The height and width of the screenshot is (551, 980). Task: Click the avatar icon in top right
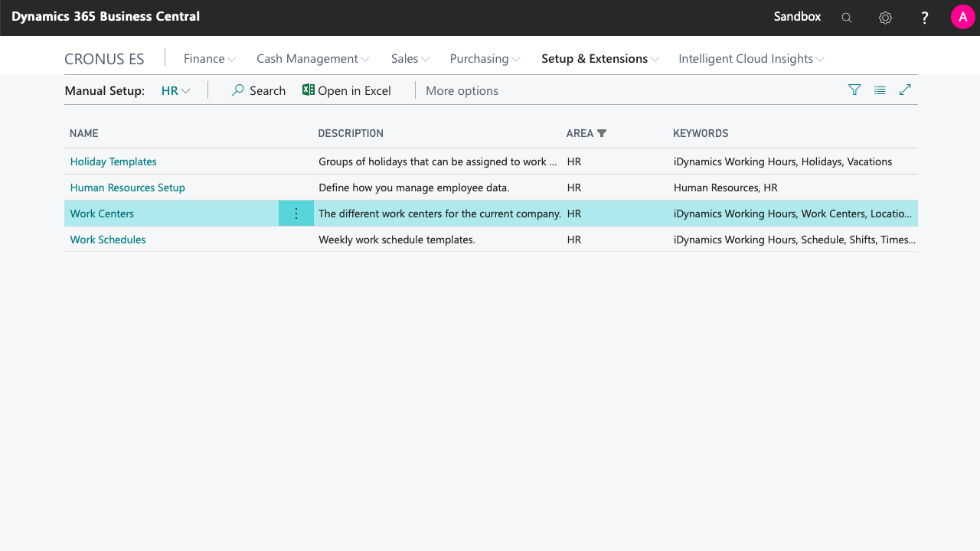962,17
